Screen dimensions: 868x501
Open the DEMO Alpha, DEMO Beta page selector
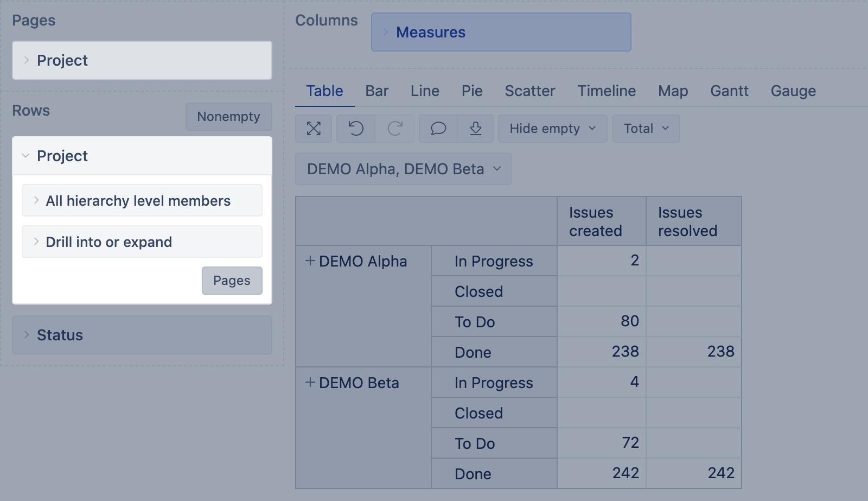click(403, 169)
